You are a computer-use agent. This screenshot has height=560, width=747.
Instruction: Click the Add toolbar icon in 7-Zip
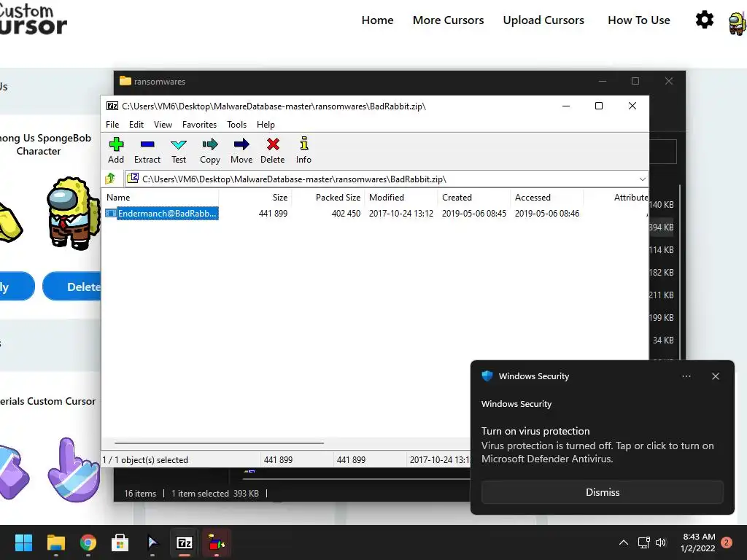(116, 150)
